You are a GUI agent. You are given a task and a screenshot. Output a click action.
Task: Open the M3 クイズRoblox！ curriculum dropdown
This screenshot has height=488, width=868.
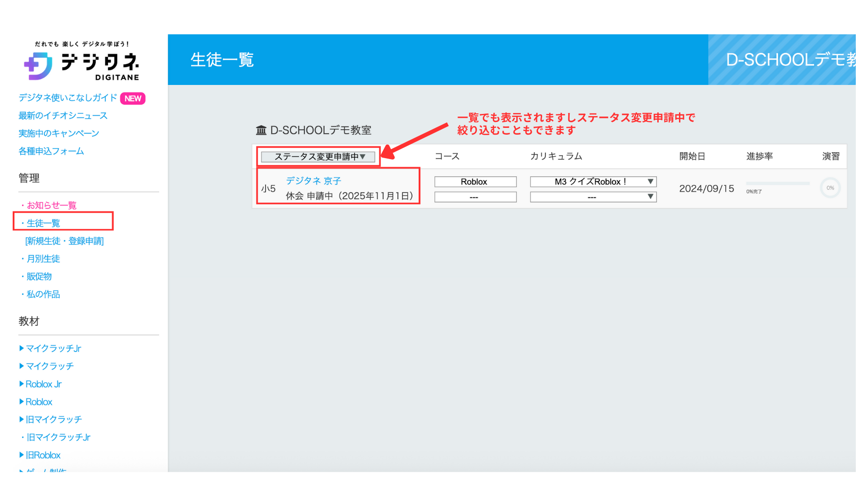592,181
